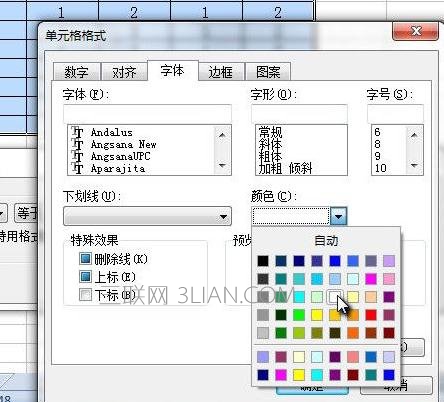444x402 pixels.
Task: Collapse the 颜色 dropdown arrow
Action: coord(338,216)
